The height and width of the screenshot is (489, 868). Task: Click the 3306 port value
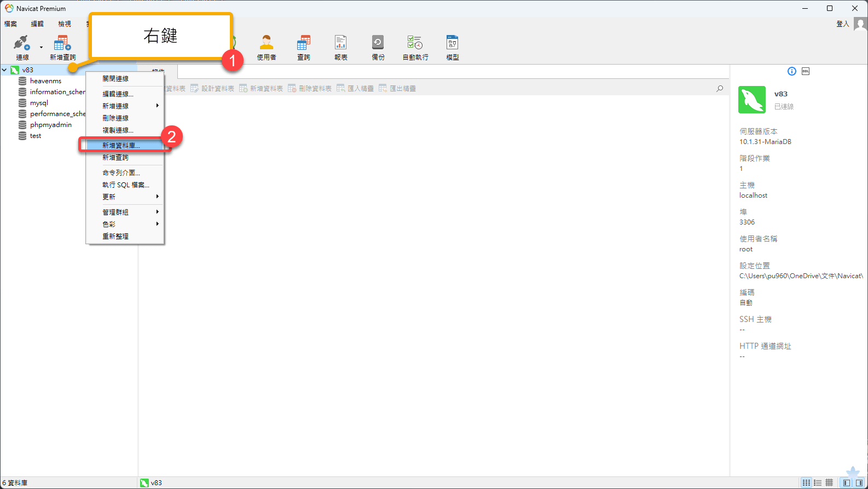(x=747, y=222)
